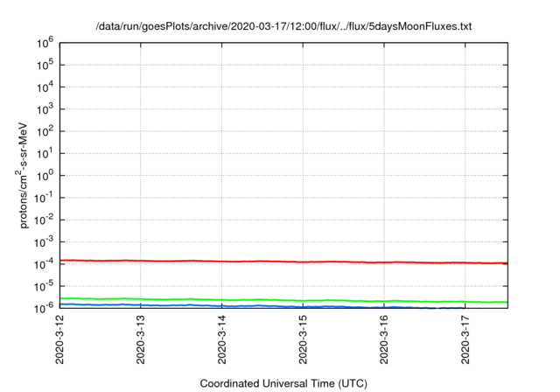Select the x-axis label 2020-3-15
This screenshot has height=392, width=560.
(303, 339)
